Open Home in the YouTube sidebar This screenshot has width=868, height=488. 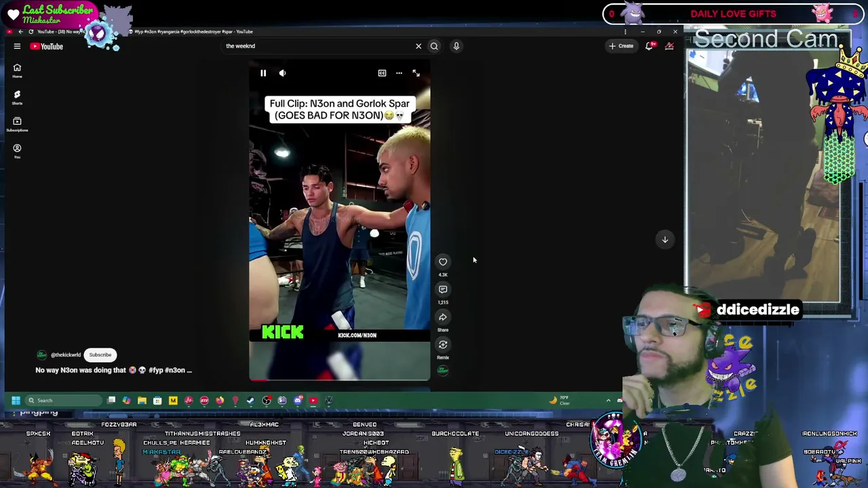pos(17,70)
